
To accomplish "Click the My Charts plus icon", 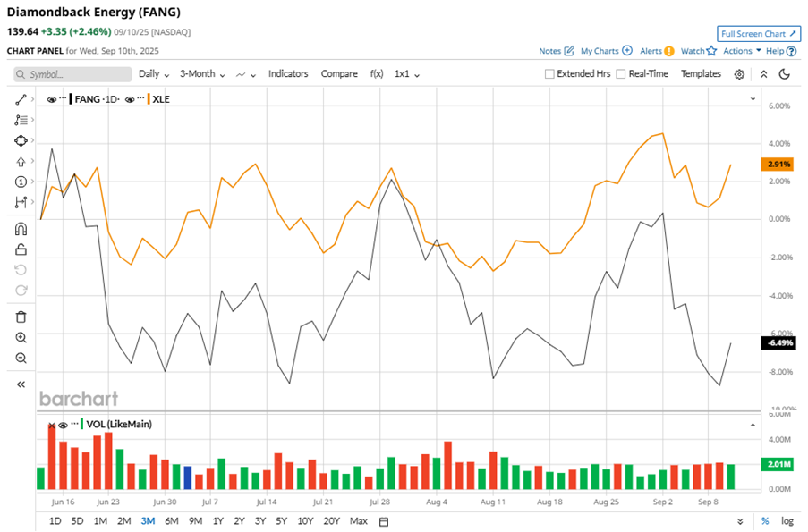I will point(627,50).
